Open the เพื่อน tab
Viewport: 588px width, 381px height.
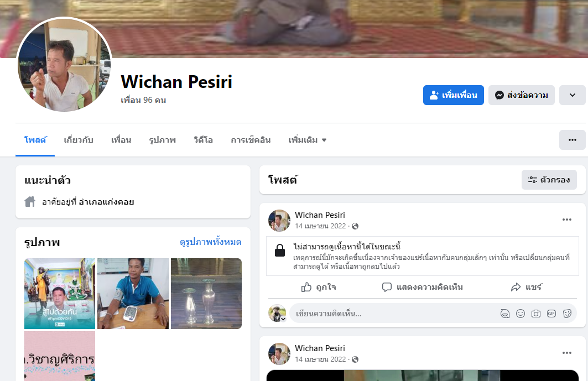[x=121, y=140]
